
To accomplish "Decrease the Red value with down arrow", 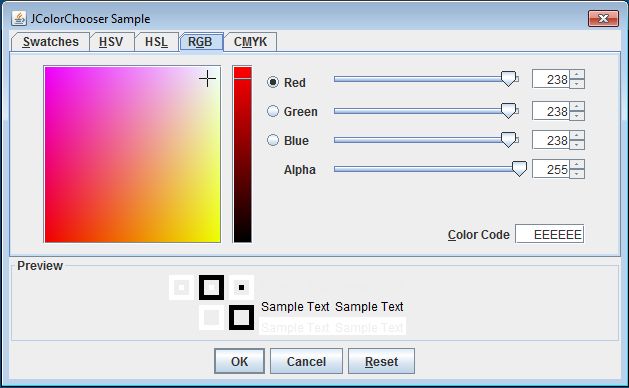I will [x=577, y=84].
